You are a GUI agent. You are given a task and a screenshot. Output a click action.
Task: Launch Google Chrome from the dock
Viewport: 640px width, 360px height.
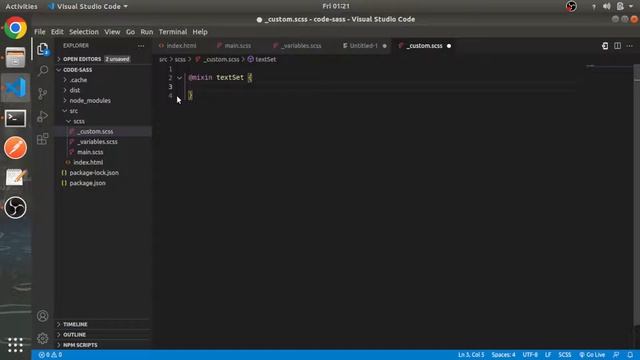16,28
